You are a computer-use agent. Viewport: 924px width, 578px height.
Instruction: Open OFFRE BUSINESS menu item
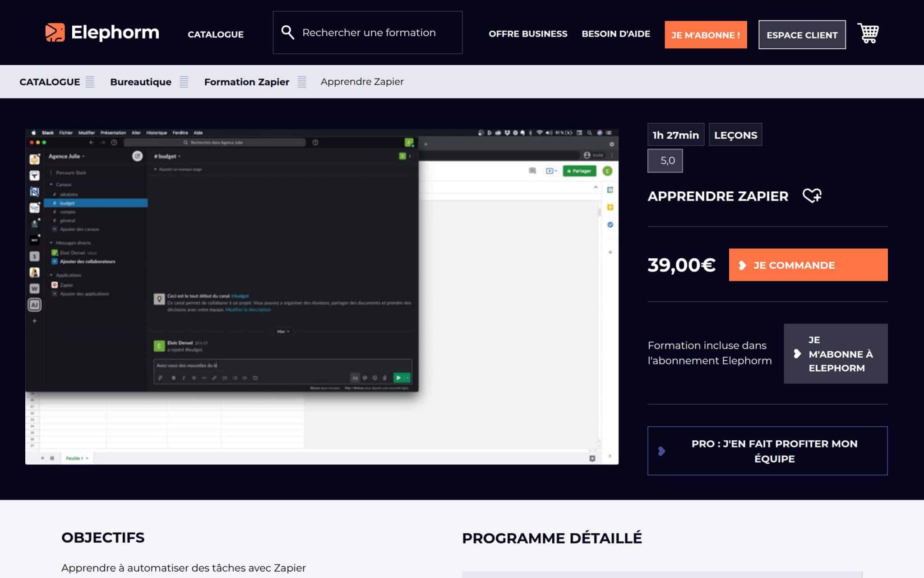tap(528, 34)
